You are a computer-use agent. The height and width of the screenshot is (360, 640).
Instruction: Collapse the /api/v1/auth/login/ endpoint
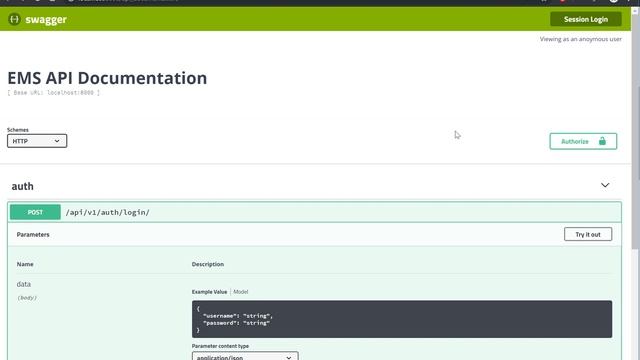[314, 212]
